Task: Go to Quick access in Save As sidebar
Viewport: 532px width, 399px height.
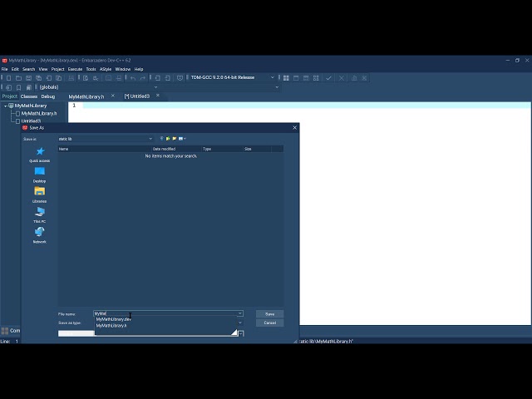Action: click(39, 155)
